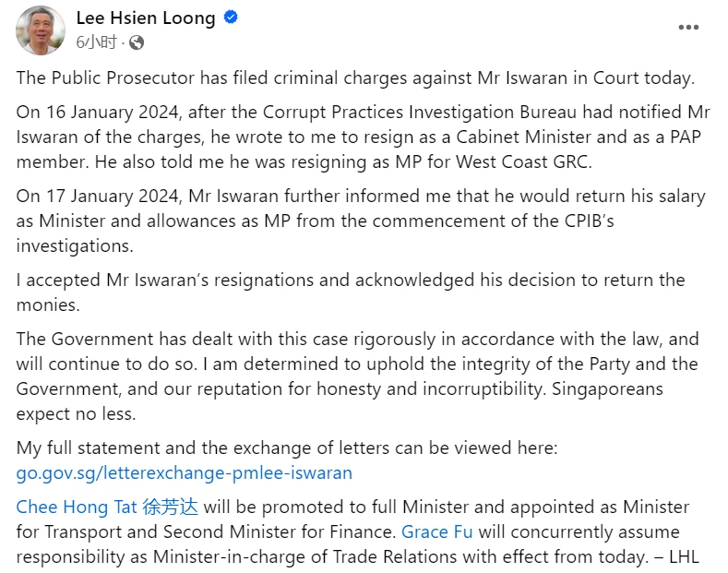728x573 pixels.
Task: Open the 6小时 post timestamp
Action: (x=96, y=42)
